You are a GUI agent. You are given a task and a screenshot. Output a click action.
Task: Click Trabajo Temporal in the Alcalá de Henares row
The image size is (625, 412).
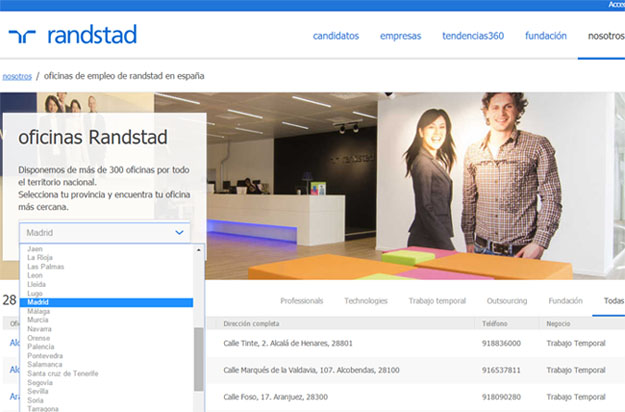[576, 343]
